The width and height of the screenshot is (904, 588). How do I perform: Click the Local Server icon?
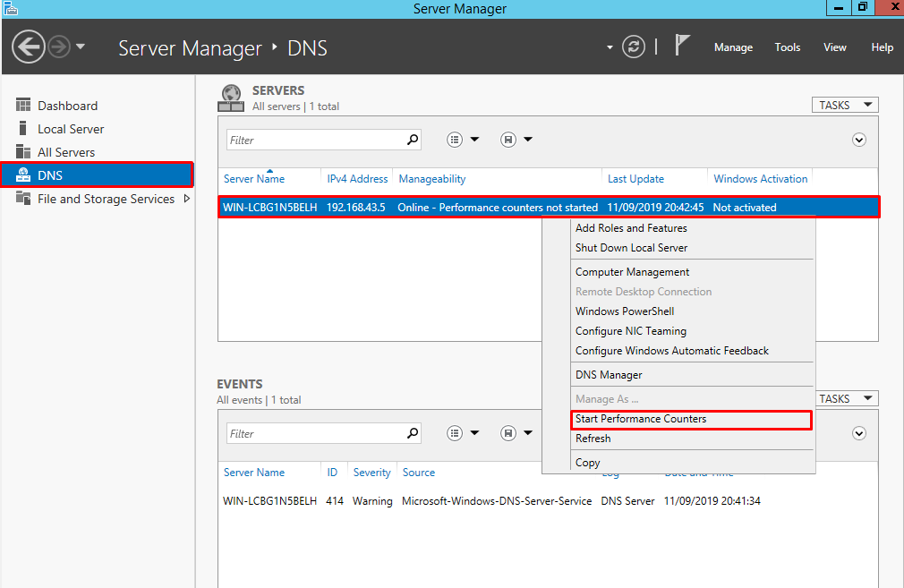pos(23,128)
